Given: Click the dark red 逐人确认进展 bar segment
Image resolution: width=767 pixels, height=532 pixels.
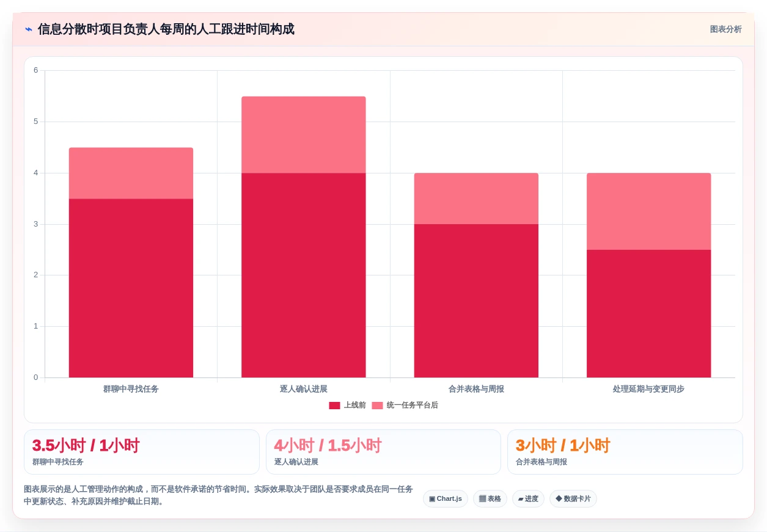Looking at the screenshot, I should (304, 275).
